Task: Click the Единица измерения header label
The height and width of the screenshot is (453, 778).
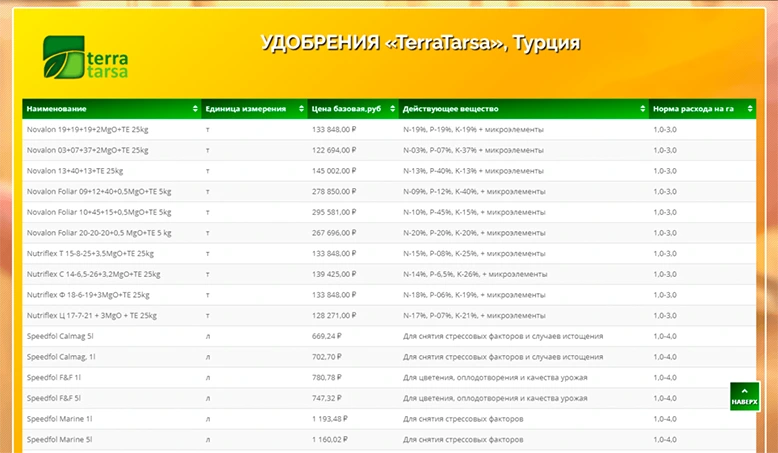Action: (x=246, y=109)
